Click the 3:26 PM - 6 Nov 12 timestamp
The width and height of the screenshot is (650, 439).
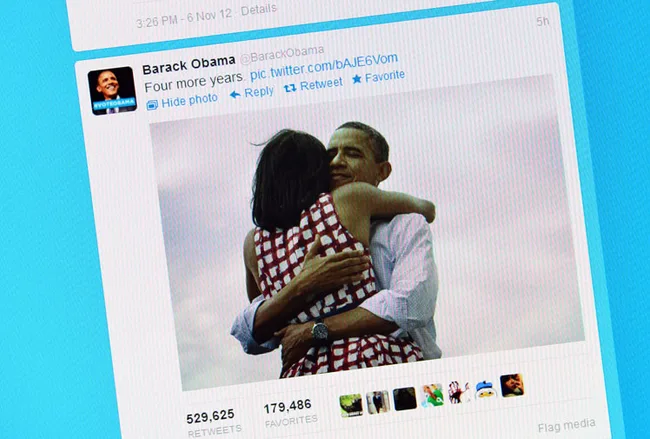tap(184, 18)
